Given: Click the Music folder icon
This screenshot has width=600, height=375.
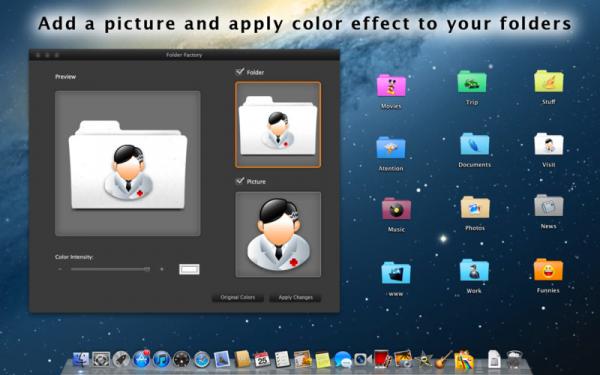Looking at the screenshot, I should [x=396, y=209].
